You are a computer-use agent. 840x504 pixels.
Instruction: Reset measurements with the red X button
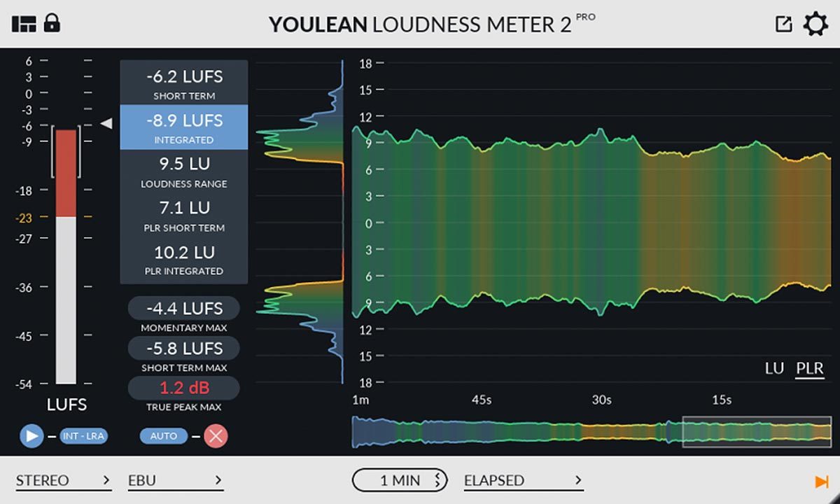(x=216, y=436)
